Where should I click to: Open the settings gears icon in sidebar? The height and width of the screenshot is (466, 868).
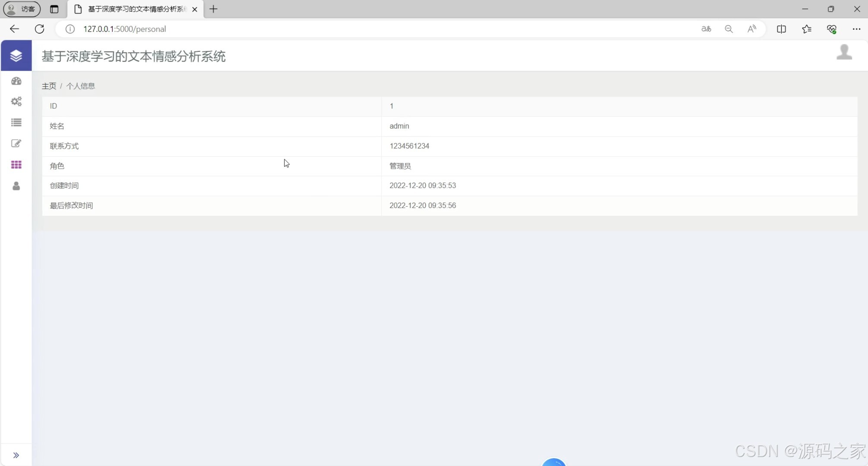coord(16,101)
